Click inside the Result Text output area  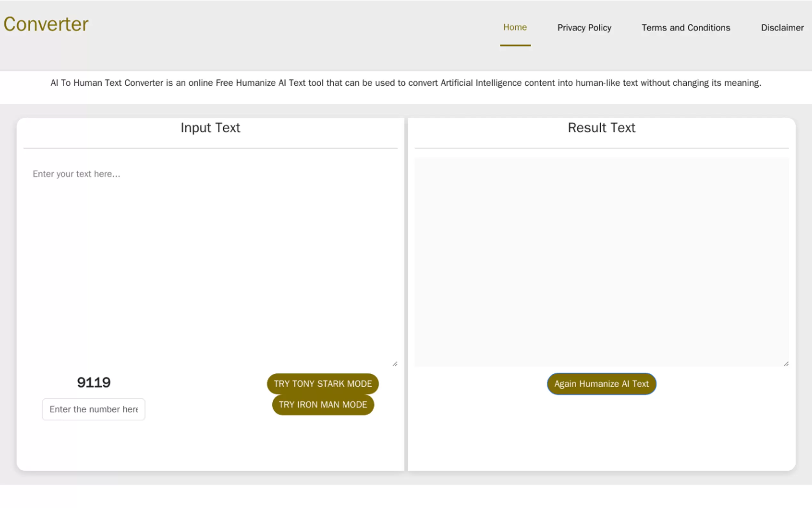coord(601,262)
